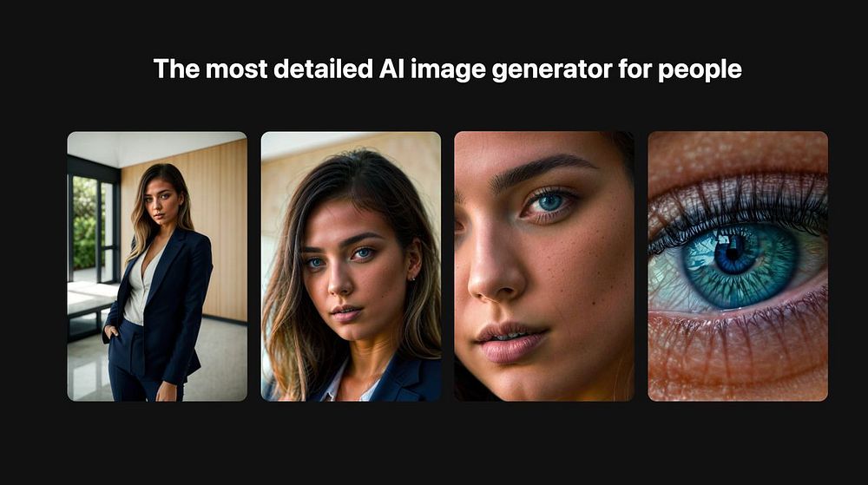Image resolution: width=868 pixels, height=485 pixels.
Task: Open the macro blue eye image
Action: (738, 266)
